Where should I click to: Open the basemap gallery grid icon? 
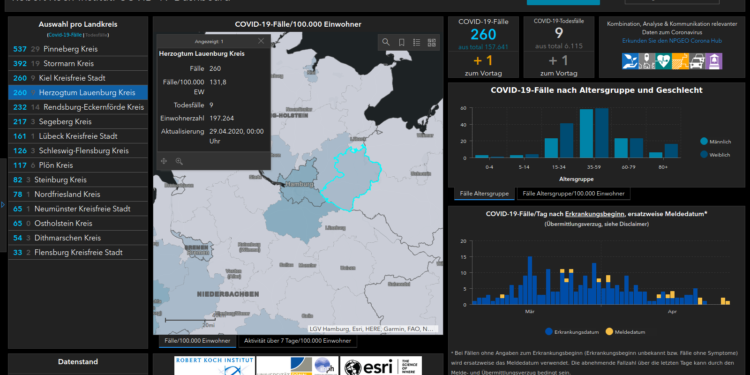pyautogui.click(x=432, y=43)
